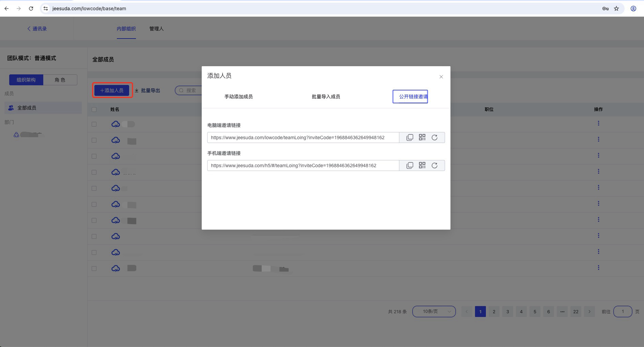Close the 添加人员 dialog

(x=441, y=77)
